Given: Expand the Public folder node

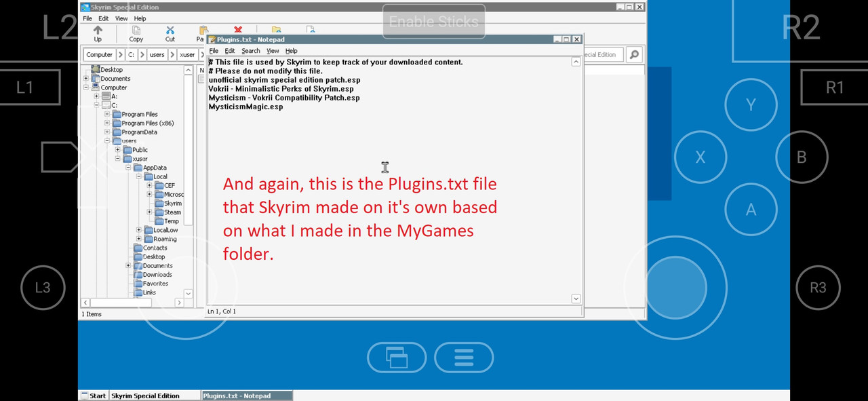Looking at the screenshot, I should pyautogui.click(x=118, y=150).
